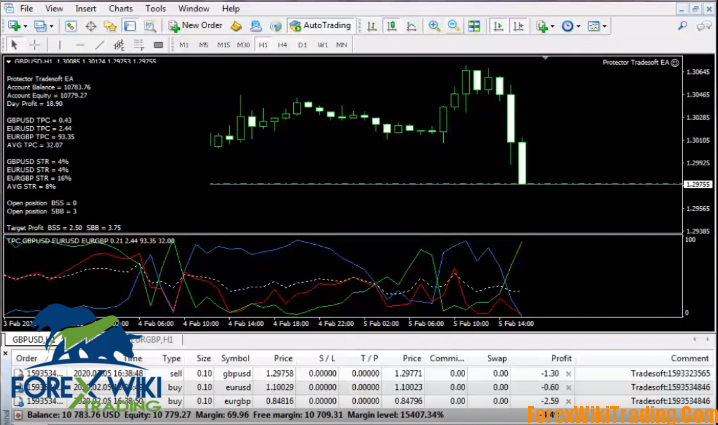Select the eurgbp buy order row
The width and height of the screenshot is (718, 425).
[235, 400]
